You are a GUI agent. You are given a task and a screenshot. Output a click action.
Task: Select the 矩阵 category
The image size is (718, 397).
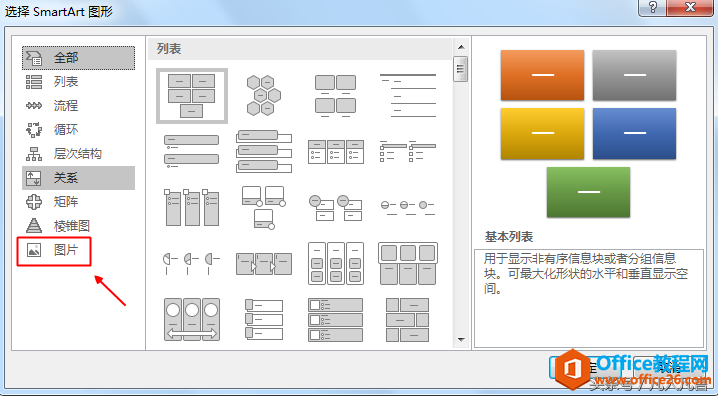click(78, 201)
